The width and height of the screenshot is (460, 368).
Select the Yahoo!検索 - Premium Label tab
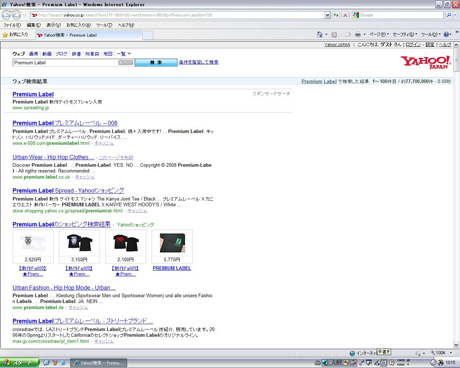click(x=89, y=35)
